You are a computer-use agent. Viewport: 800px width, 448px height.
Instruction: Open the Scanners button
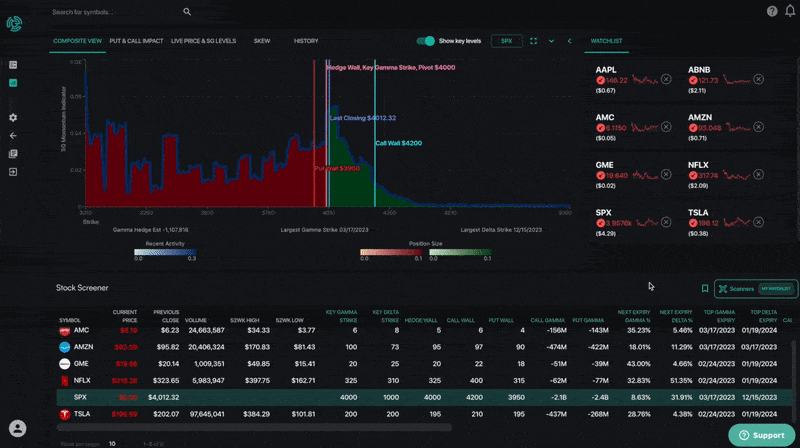(736, 289)
